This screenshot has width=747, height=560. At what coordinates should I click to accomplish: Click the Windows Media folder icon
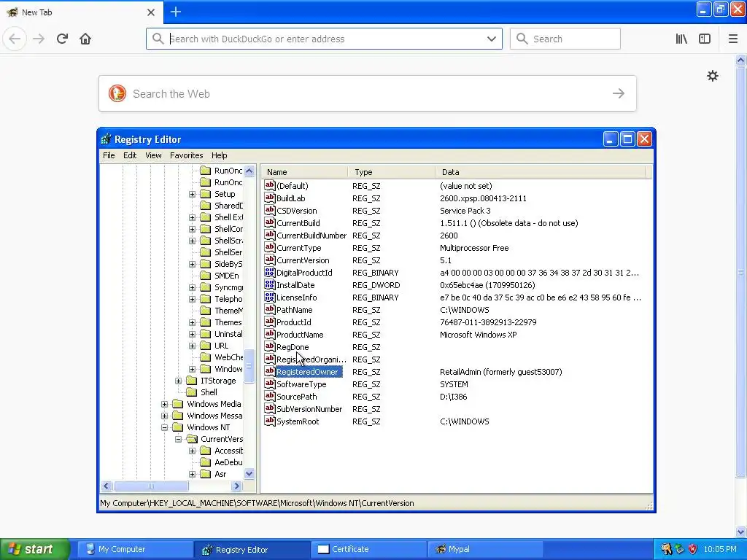tap(178, 404)
